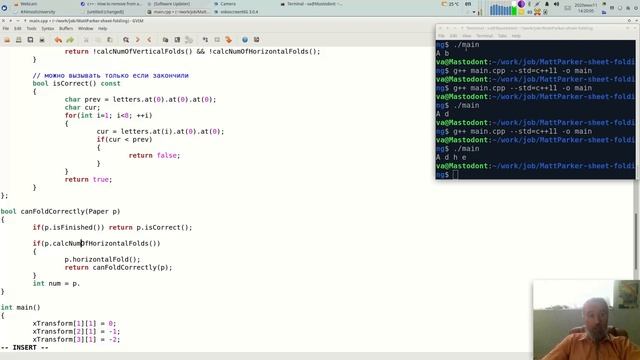Click the Undo arrow toolbar icon
This screenshot has width=640, height=360.
[58, 40]
